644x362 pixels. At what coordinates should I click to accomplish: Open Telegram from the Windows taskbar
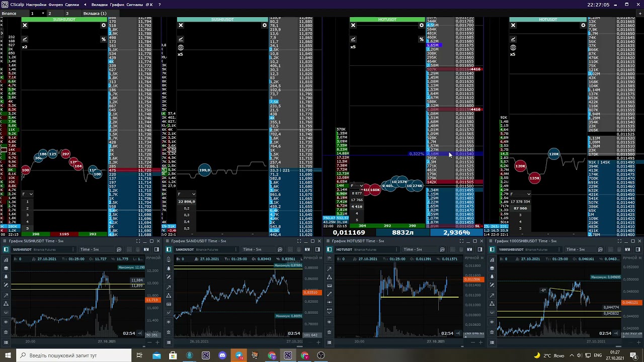click(238, 355)
